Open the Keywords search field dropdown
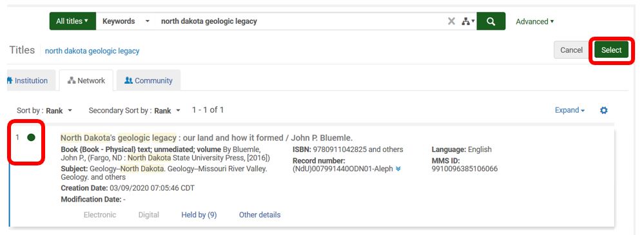644x235 pixels. click(x=126, y=21)
